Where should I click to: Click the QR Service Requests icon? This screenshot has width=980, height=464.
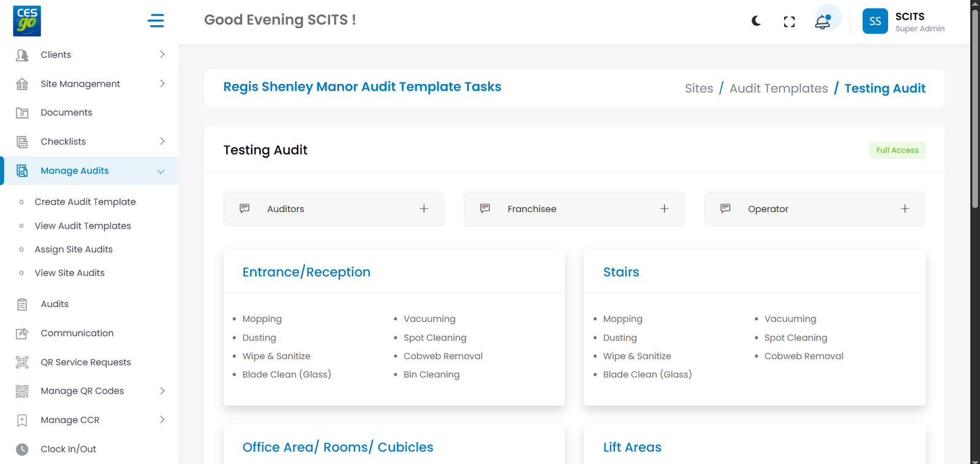22,362
